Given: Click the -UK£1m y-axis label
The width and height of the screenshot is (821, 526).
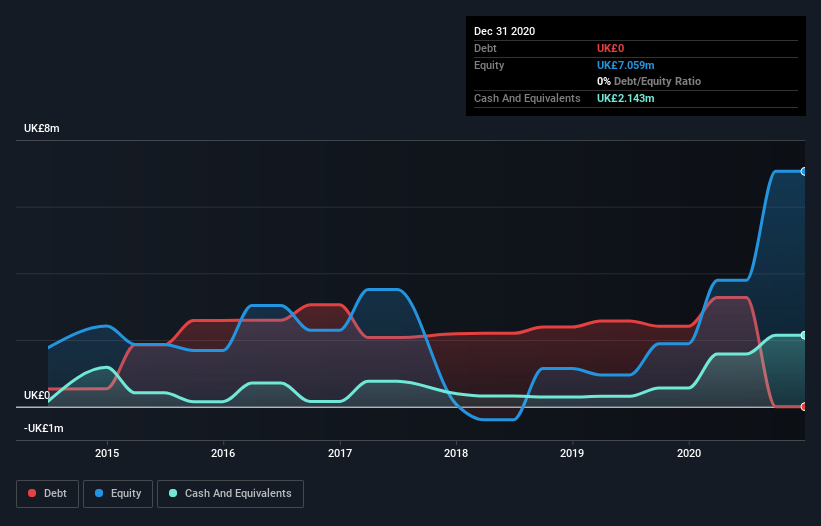Looking at the screenshot, I should [43, 428].
